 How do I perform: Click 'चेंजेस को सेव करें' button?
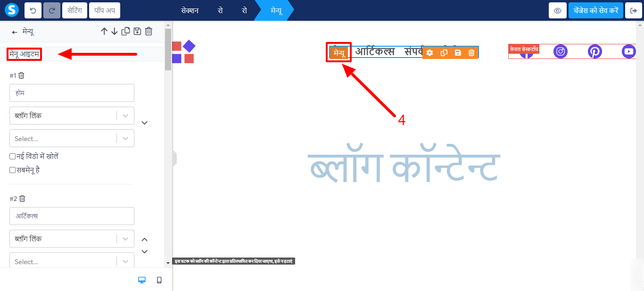point(596,10)
